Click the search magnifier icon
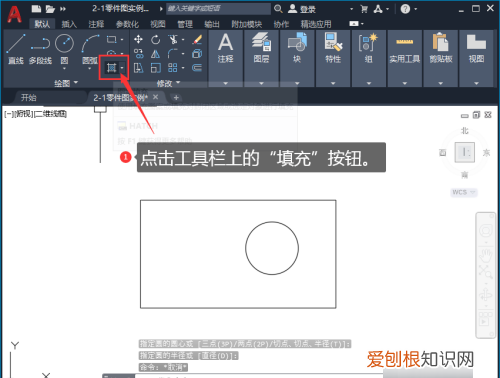Screen dimensions: 500x378 click(x=278, y=9)
